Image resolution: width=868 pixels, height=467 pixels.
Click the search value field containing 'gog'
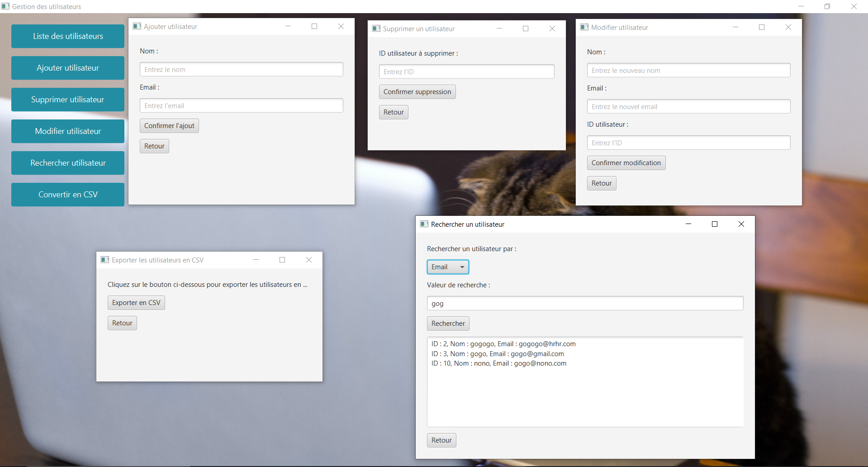coord(585,303)
